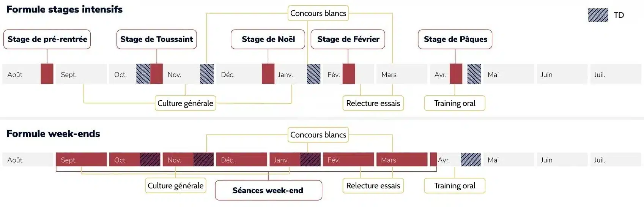The height and width of the screenshot is (207, 644).
Task: Select the Stage de Pâques box
Action: tap(455, 39)
